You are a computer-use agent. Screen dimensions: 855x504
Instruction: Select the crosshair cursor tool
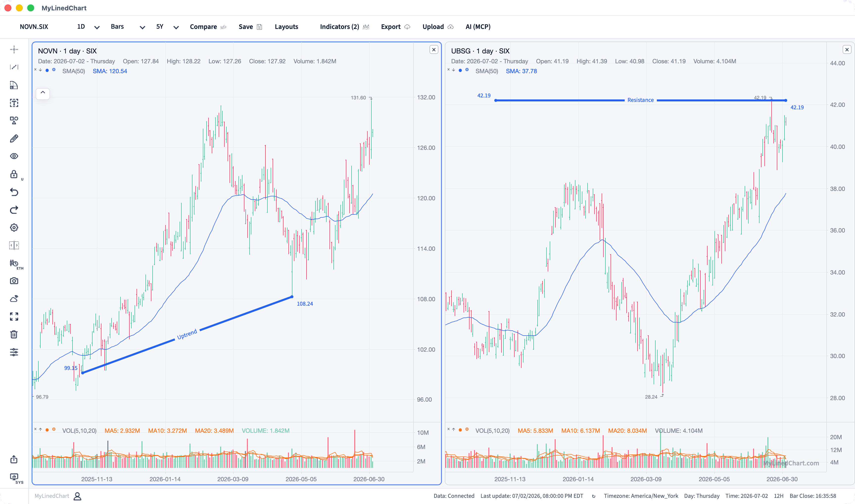pos(14,50)
